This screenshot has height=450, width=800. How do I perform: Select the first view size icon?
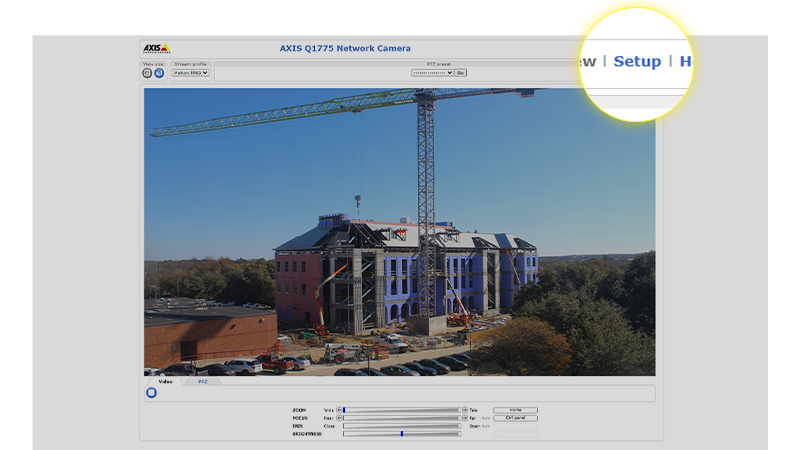point(147,73)
